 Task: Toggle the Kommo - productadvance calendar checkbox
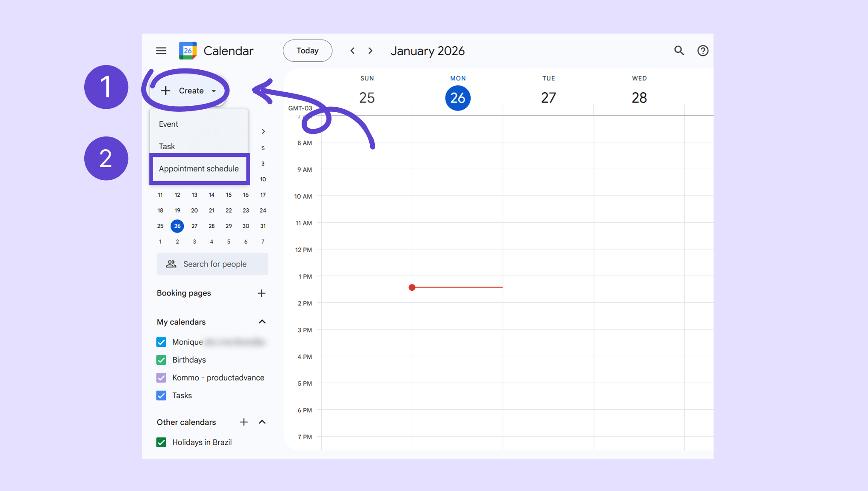click(x=161, y=378)
